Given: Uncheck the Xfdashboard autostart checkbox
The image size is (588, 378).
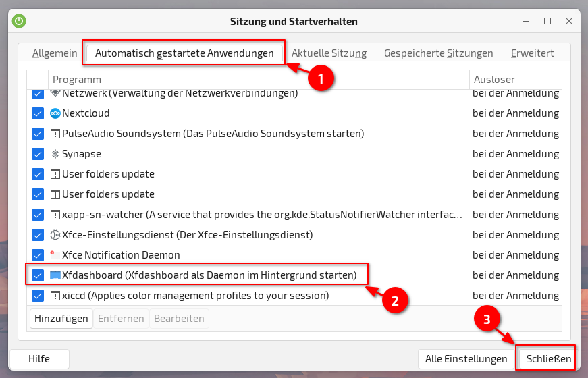Looking at the screenshot, I should point(38,275).
